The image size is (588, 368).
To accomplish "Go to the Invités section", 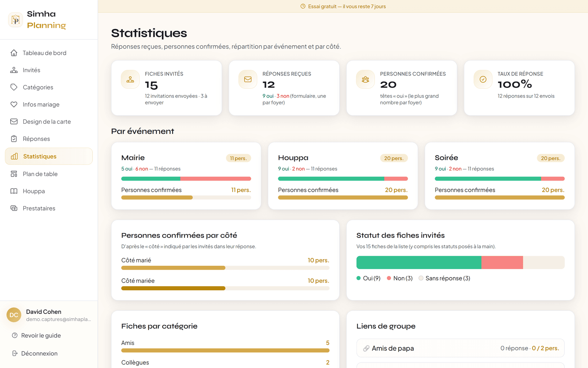I will pyautogui.click(x=49, y=70).
